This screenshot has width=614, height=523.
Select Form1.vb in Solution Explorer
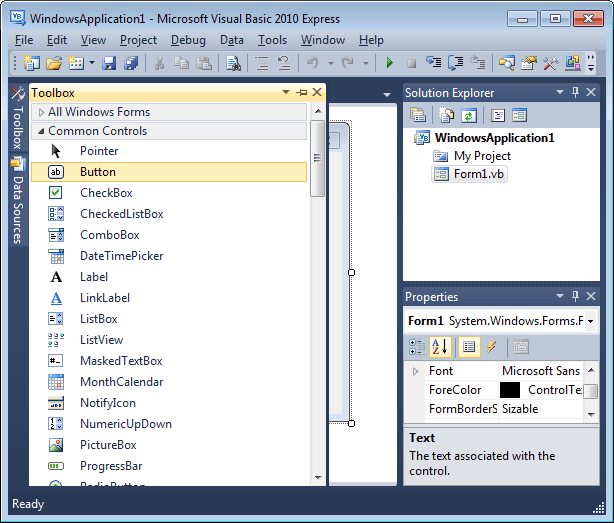point(469,174)
